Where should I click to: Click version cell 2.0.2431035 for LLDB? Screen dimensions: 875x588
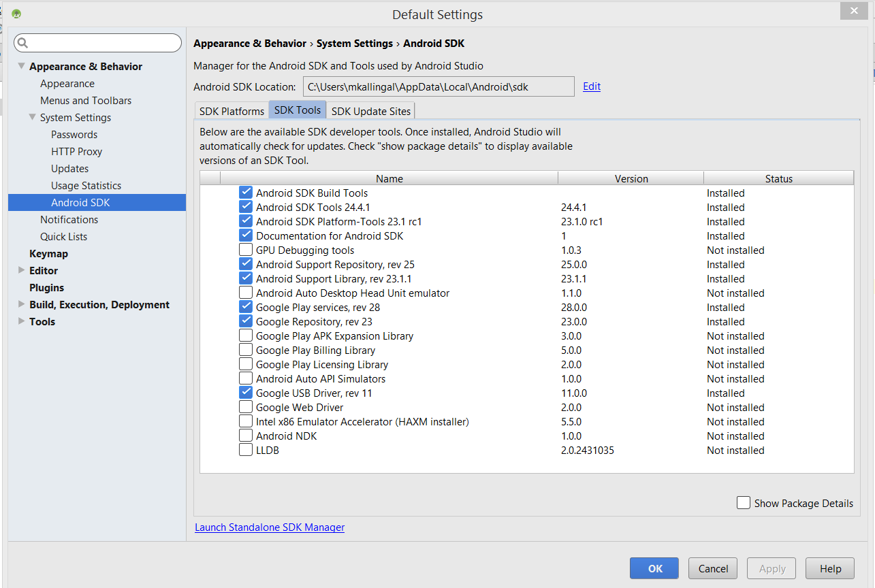point(588,450)
